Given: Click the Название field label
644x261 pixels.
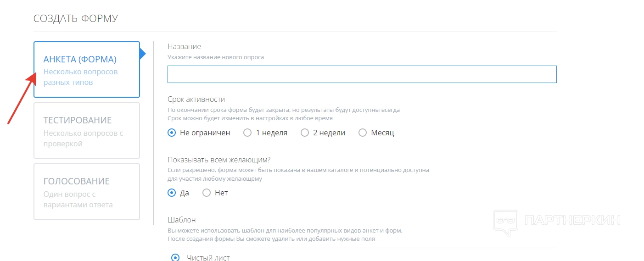Looking at the screenshot, I should click(184, 46).
